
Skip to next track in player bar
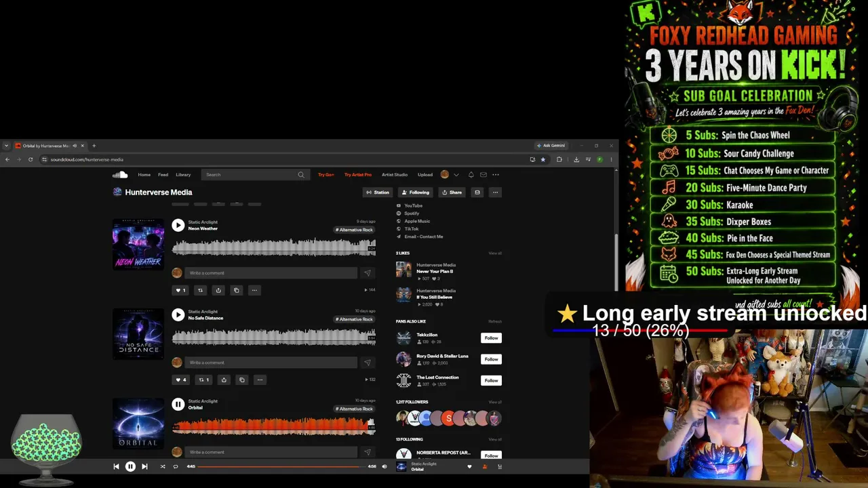pyautogui.click(x=144, y=466)
